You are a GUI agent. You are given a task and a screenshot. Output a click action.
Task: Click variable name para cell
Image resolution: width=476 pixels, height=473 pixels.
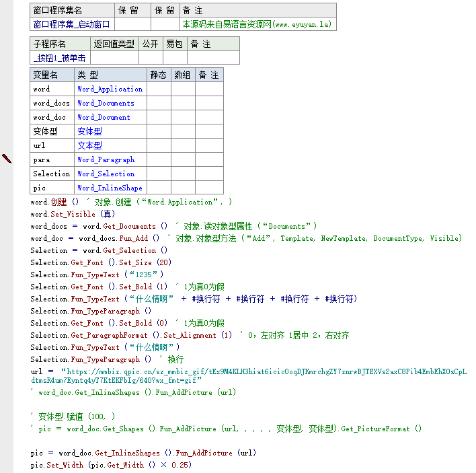(52, 159)
